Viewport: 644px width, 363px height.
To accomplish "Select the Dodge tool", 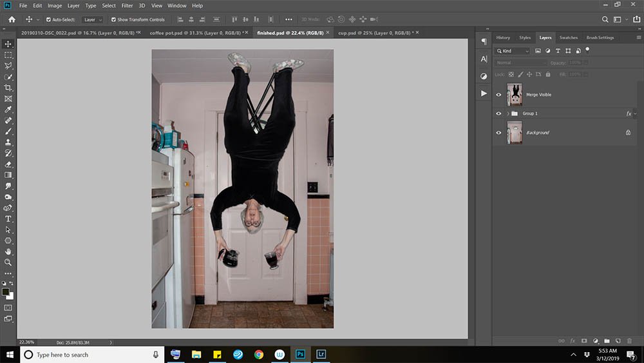I will 8,197.
